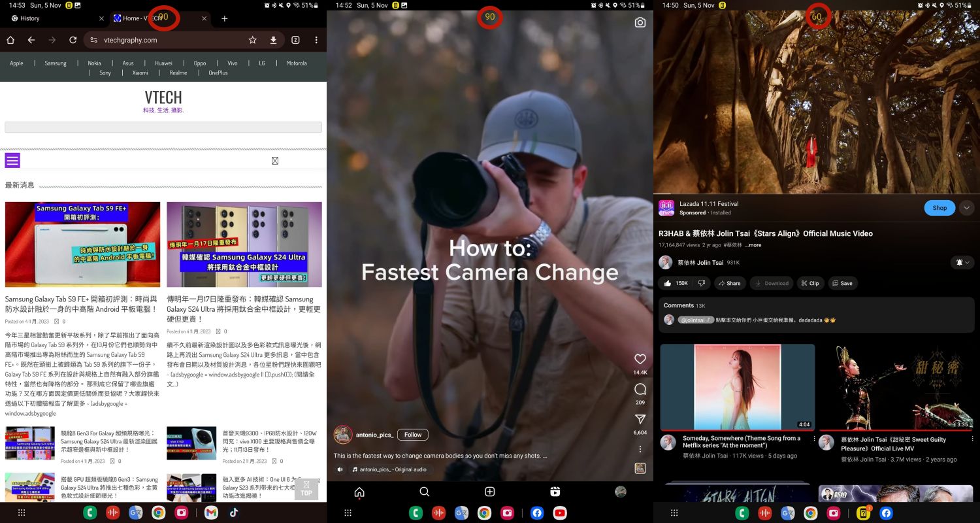Open the Galaxy Tab S9 FE+ article image
The height and width of the screenshot is (523, 980).
pos(82,245)
